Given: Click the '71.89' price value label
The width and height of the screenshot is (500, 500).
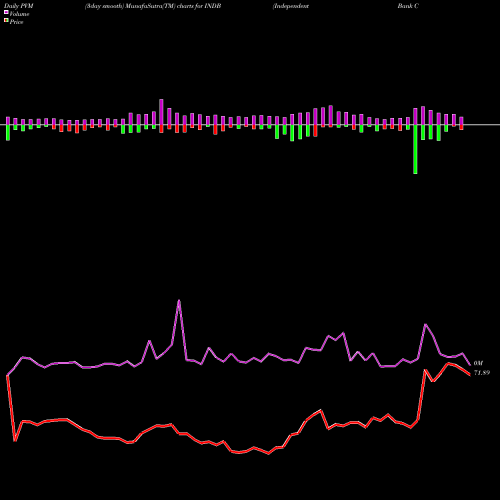Looking at the screenshot, I should click(x=482, y=373).
